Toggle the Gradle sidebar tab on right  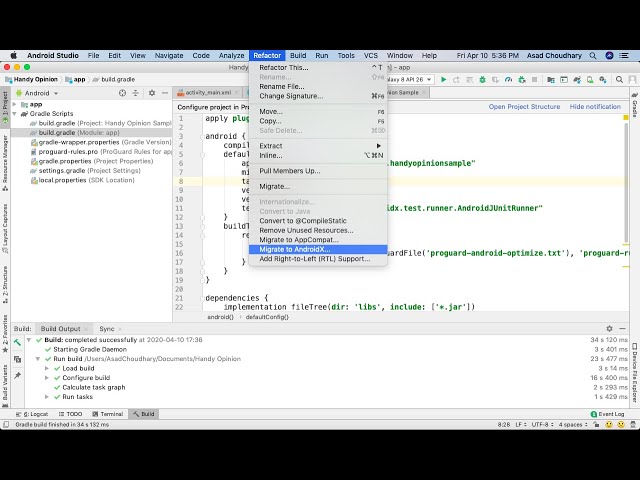click(635, 104)
